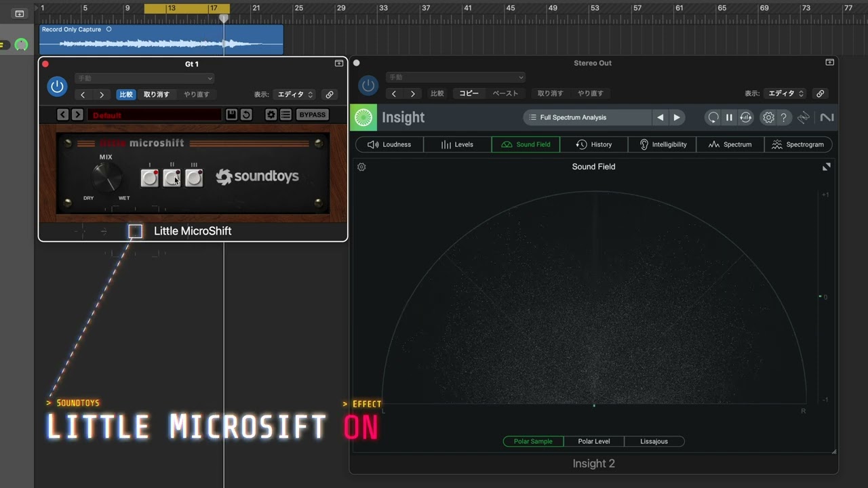Click ペースト paste in Stereo Out window
Image resolution: width=868 pixels, height=488 pixels.
point(505,94)
